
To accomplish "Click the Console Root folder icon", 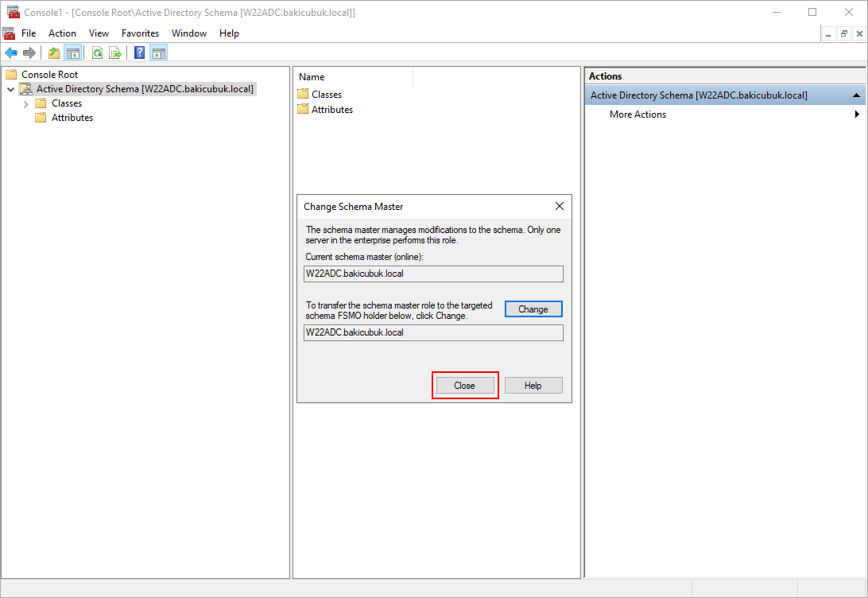I will point(11,74).
